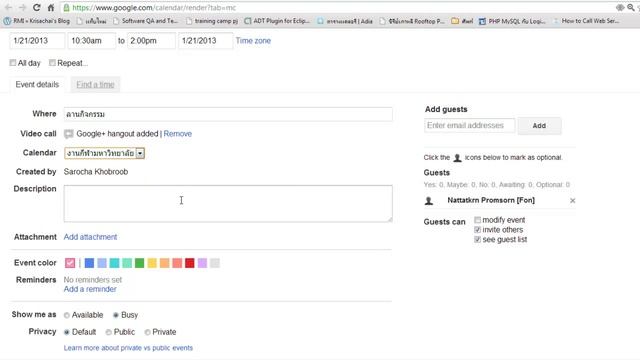640x360 pixels.
Task: Click the browser reload icon
Action: coord(36,7)
